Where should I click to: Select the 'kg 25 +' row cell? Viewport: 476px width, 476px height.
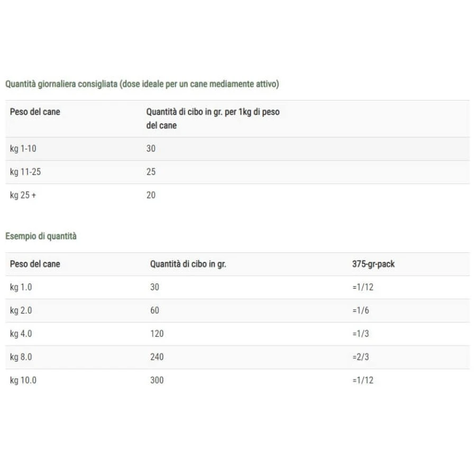pyautogui.click(x=23, y=195)
